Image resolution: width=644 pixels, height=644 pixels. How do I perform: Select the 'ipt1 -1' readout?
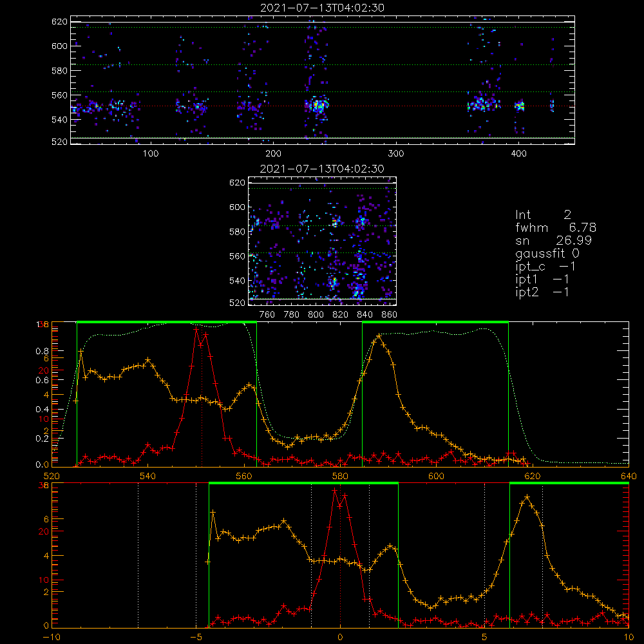click(542, 279)
